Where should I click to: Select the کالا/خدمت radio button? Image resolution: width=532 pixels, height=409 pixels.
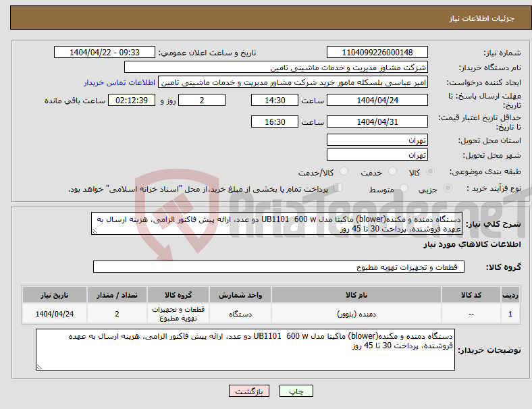[344, 171]
